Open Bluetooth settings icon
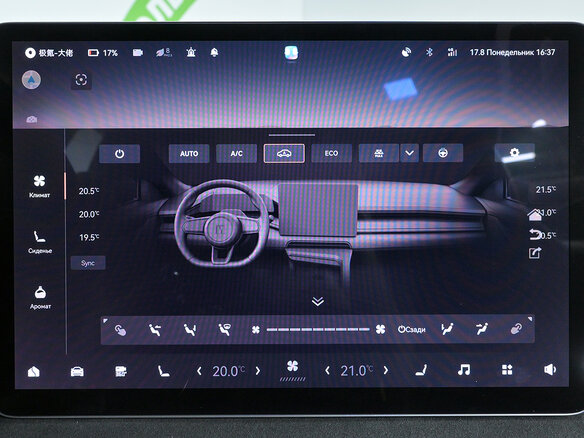584x438 pixels. [x=429, y=52]
